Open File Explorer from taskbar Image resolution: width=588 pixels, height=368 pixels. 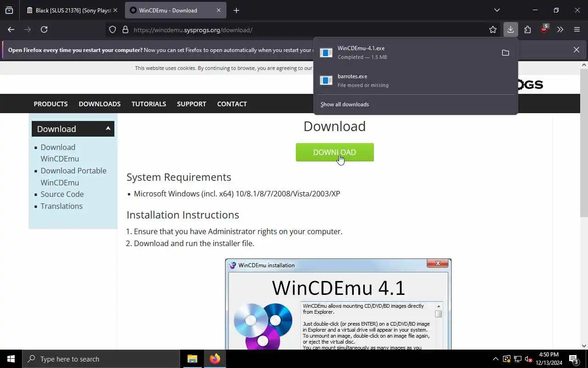pos(192,359)
